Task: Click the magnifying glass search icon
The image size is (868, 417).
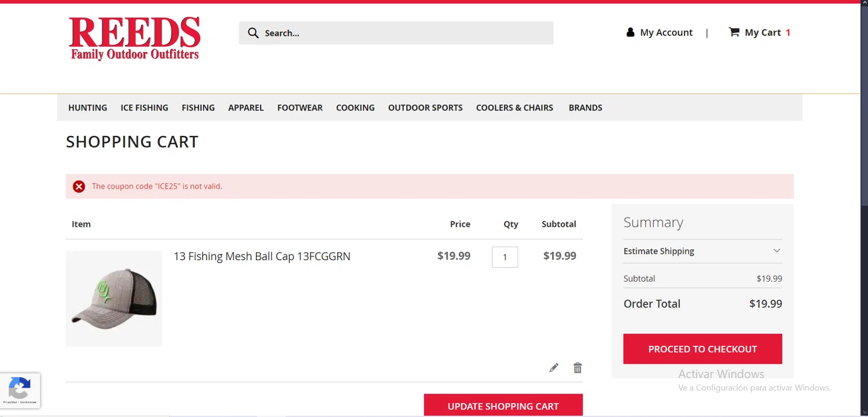Action: [x=253, y=33]
